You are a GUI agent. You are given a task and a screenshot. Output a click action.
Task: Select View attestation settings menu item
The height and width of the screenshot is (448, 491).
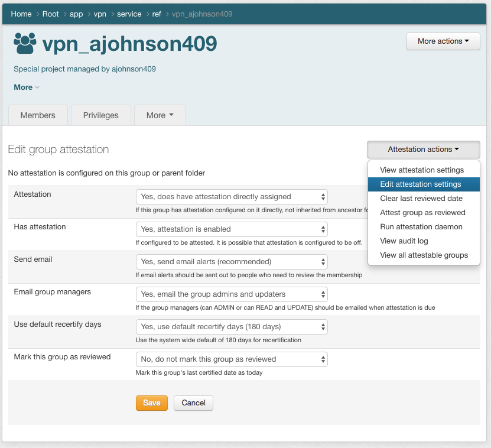click(x=422, y=170)
